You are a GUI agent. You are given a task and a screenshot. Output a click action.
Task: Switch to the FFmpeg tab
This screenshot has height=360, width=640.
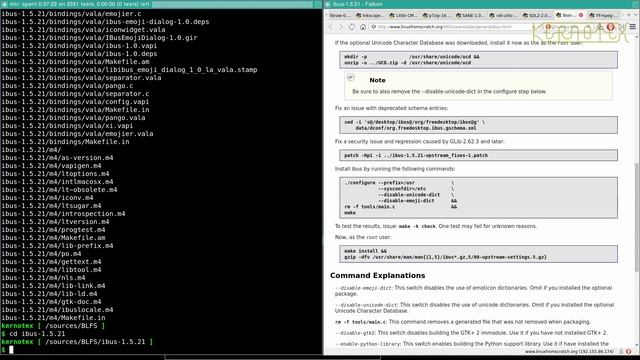pyautogui.click(x=603, y=15)
